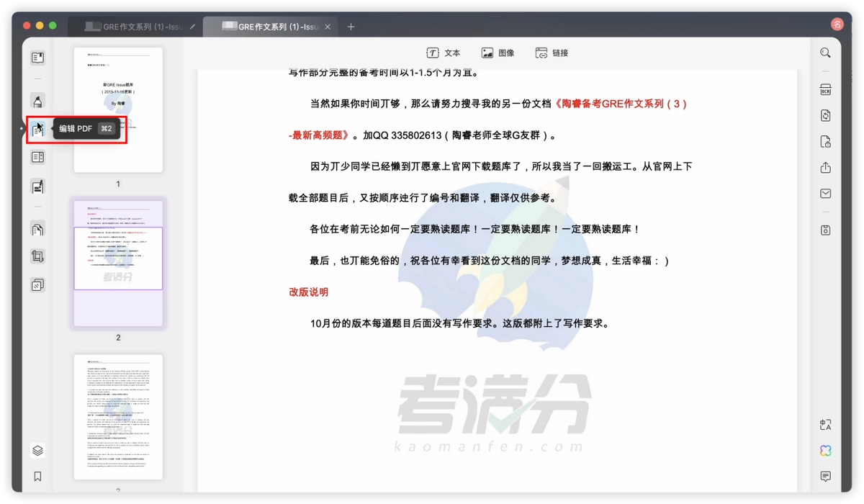Switch to the first GRE作文系列 tab
864x504 pixels.
click(135, 27)
